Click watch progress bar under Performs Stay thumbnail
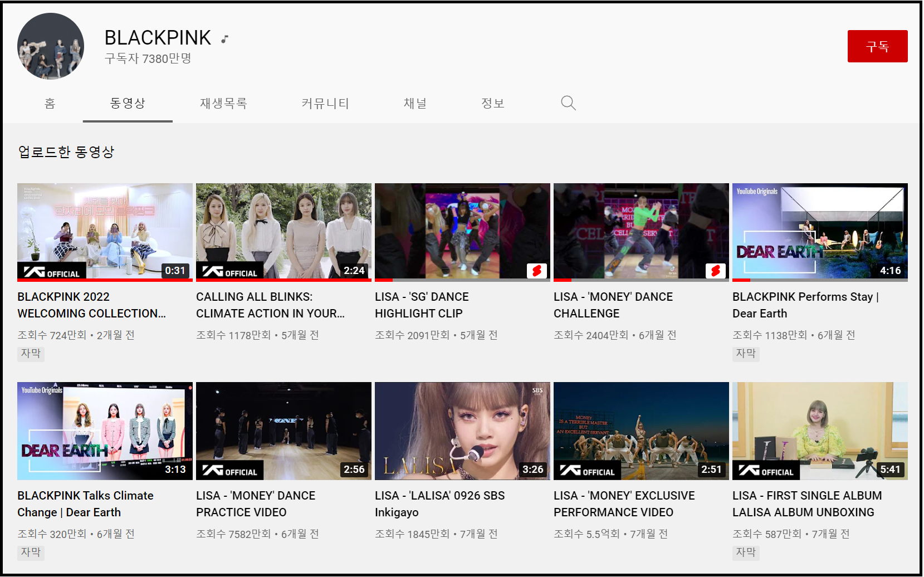This screenshot has width=924, height=577. coord(820,280)
